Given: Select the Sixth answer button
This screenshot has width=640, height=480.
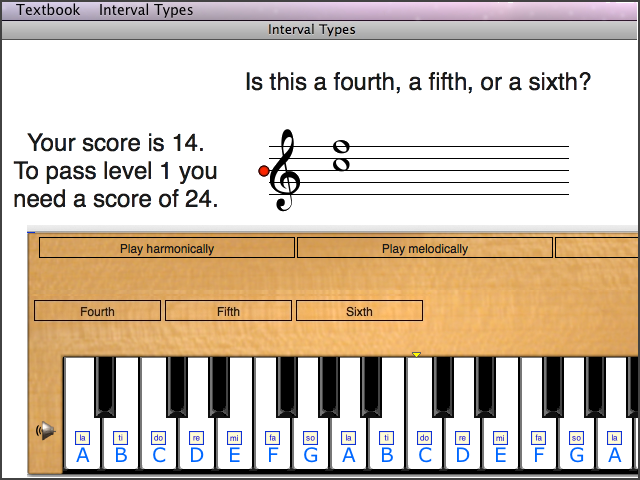Looking at the screenshot, I should click(359, 311).
